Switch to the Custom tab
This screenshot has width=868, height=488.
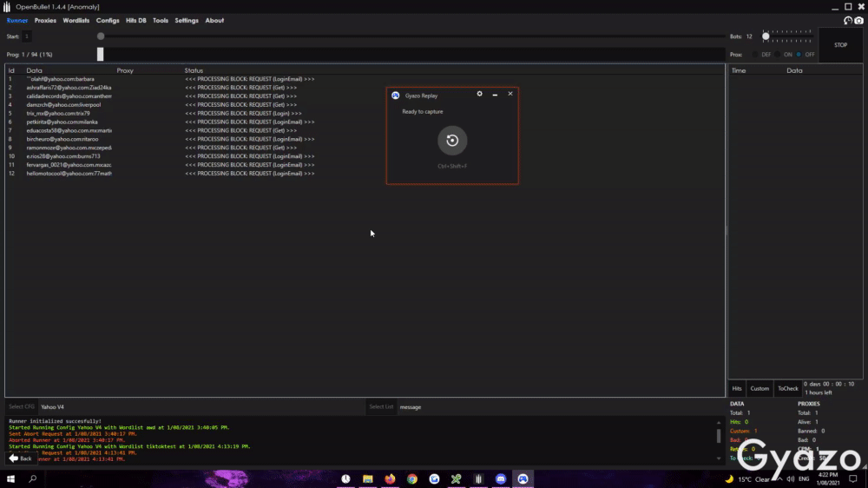759,388
